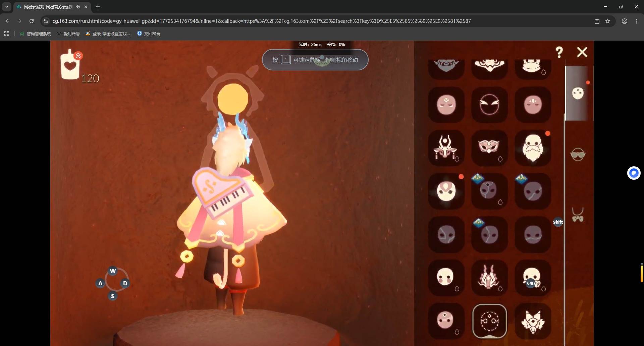
Task: Select the pink mask with forehead flower dots
Action: [446, 105]
